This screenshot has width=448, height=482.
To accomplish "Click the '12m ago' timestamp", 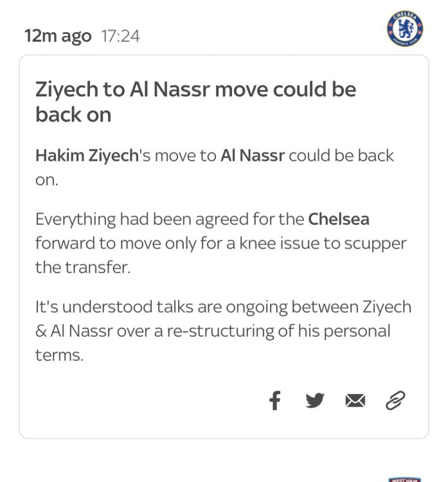I will (x=58, y=36).
